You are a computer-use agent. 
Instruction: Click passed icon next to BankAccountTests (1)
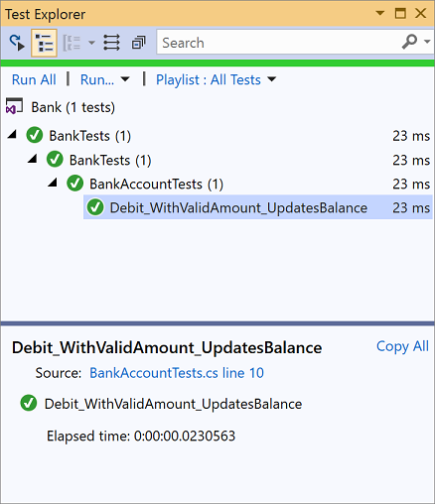[x=75, y=184]
